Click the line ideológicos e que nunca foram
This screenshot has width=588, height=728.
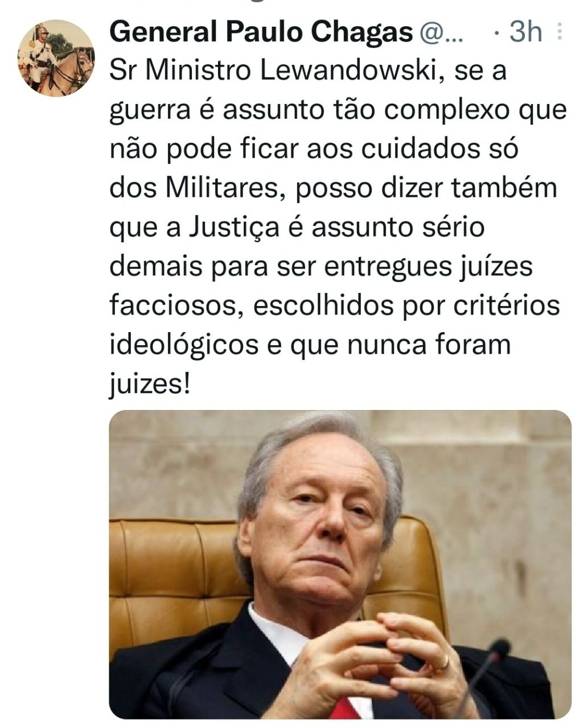[310, 345]
